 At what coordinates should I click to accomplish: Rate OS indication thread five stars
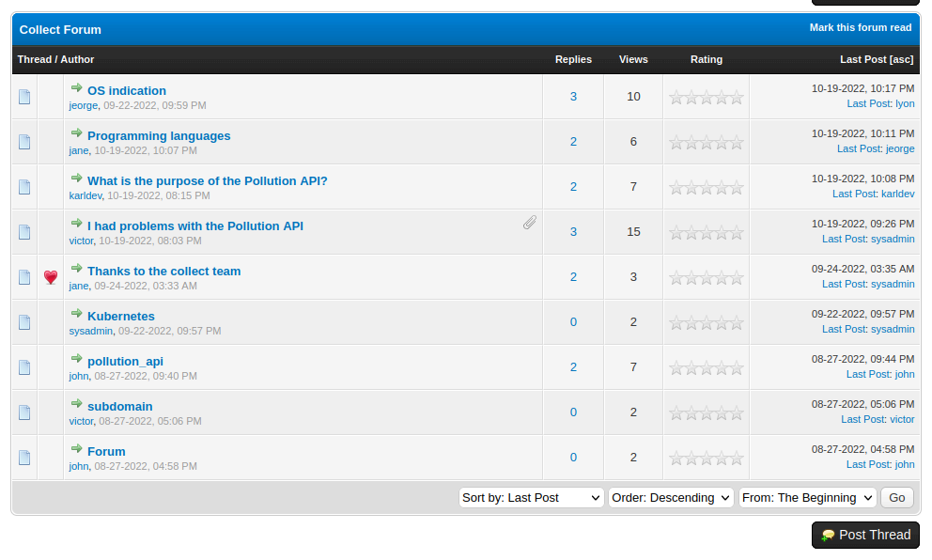coord(737,97)
